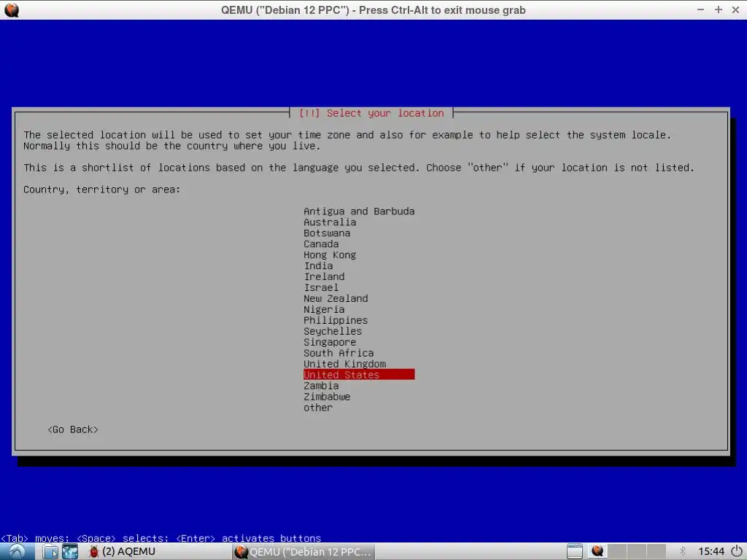This screenshot has height=560, width=747.
Task: Minimize the QEMU window
Action: (x=700, y=10)
